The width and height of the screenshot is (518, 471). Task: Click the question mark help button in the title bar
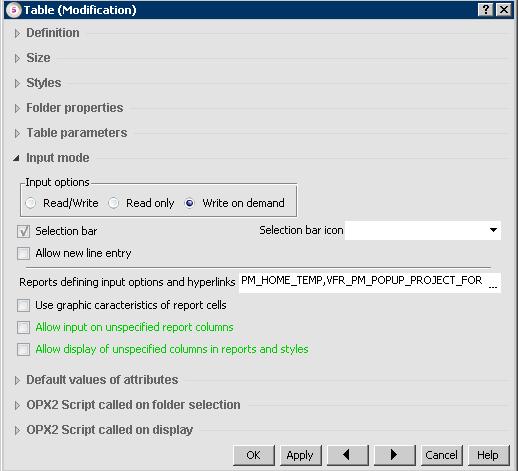[486, 10]
